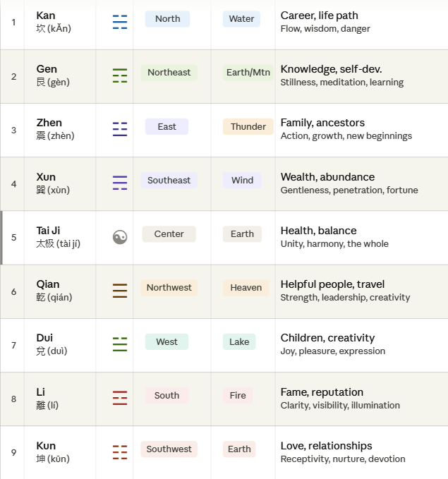
Task: Click the Earth/Mtn element tag
Action: (248, 73)
